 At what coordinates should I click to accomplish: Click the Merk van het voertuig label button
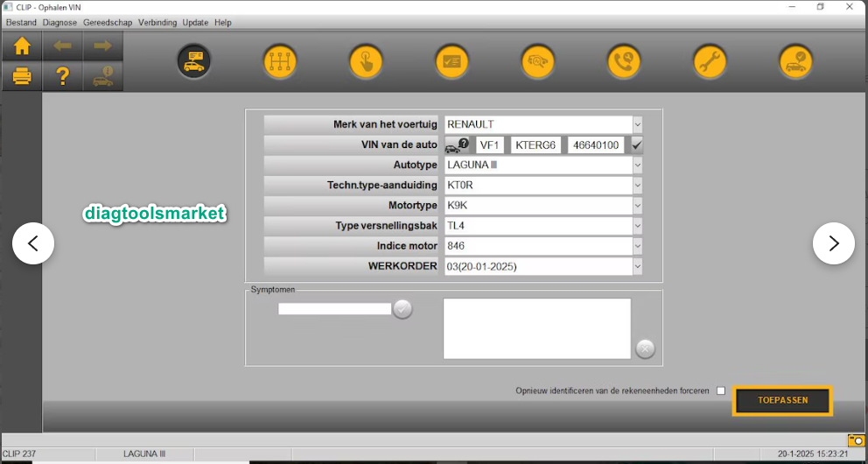(x=352, y=124)
